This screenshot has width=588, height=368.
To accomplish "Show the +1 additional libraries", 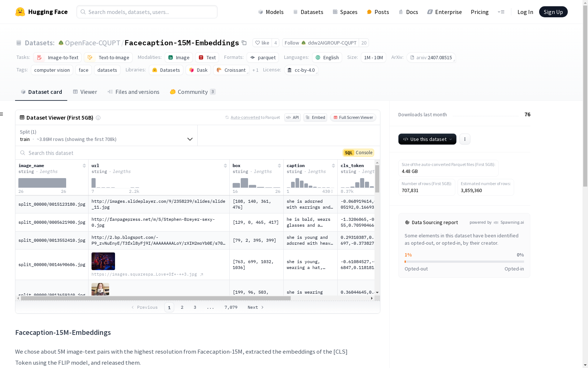I will 255,70.
